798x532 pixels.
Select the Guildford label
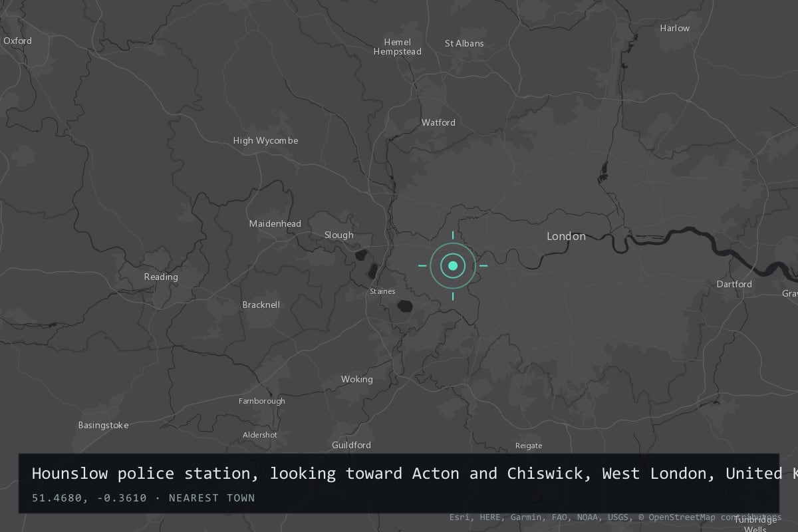pos(351,445)
